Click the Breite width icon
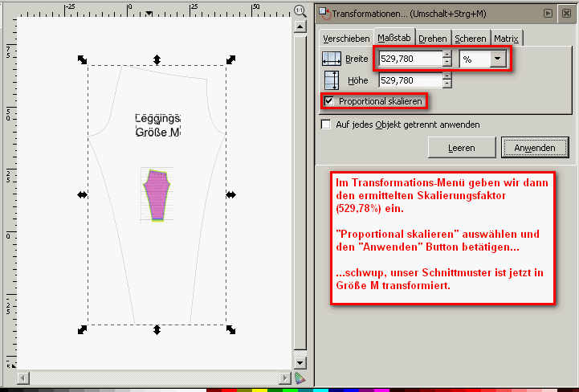This screenshot has width=579, height=392. 332,59
